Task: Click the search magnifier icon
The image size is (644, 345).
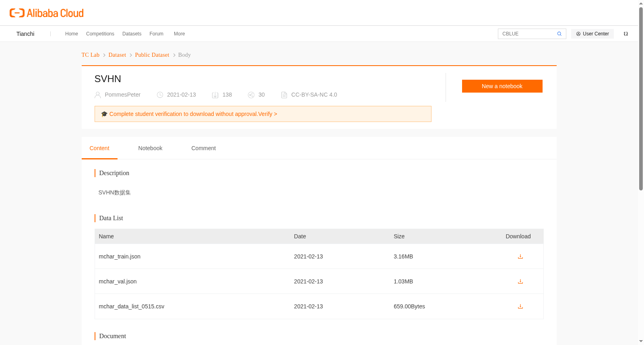Action: pyautogui.click(x=559, y=34)
